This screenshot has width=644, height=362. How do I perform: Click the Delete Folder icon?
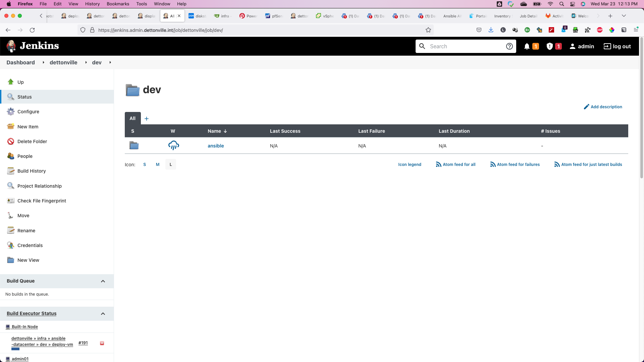coord(11,141)
